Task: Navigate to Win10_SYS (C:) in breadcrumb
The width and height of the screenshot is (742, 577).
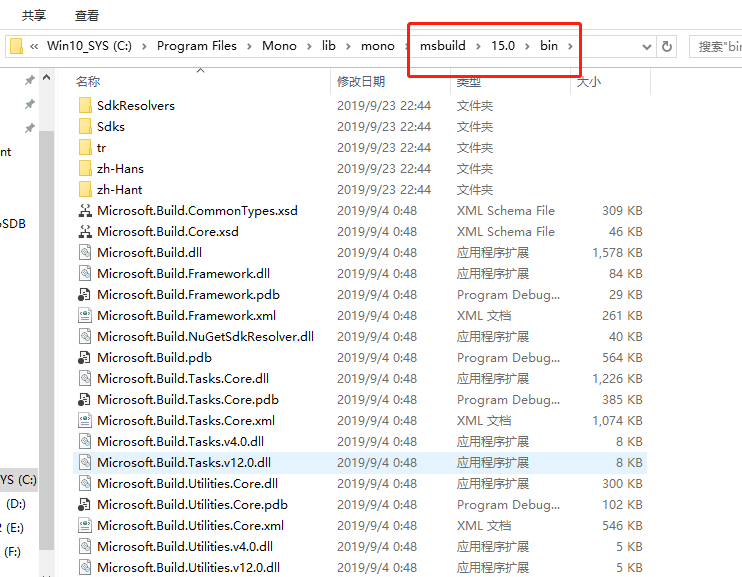Action: (x=89, y=46)
